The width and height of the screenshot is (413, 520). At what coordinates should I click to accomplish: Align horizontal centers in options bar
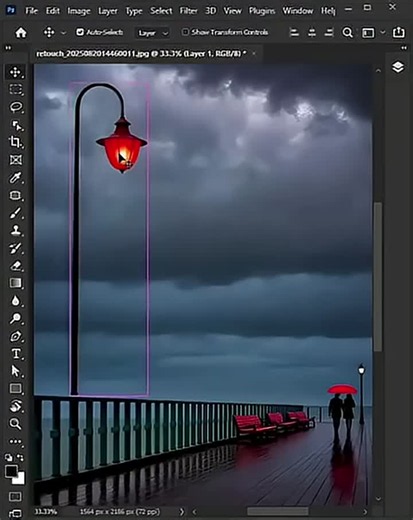click(312, 32)
